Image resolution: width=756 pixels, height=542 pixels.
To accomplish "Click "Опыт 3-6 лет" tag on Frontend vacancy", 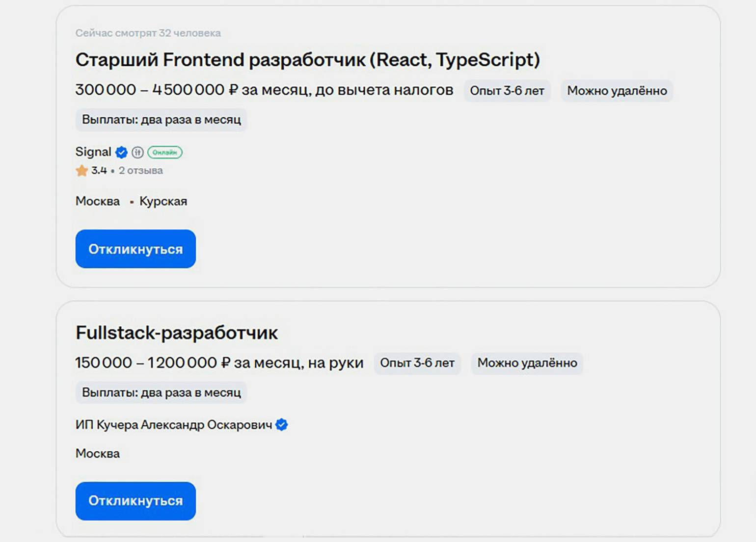I will tap(507, 91).
